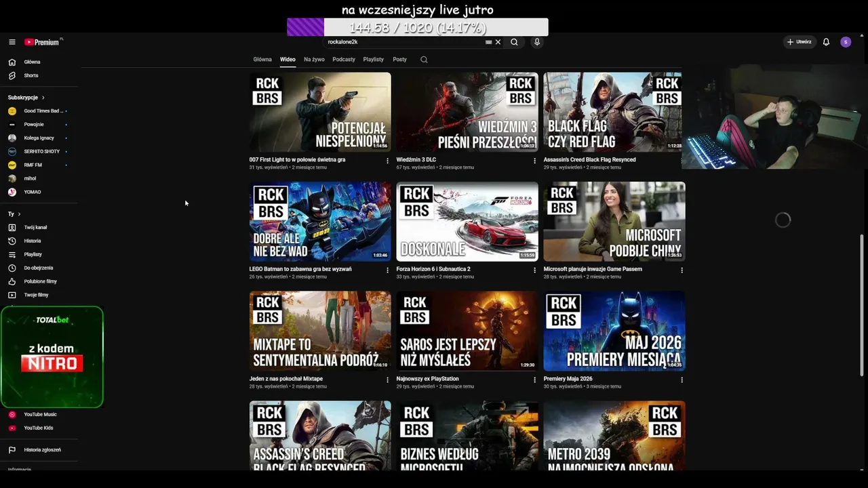Click the Utwórz create button
The height and width of the screenshot is (488, 868).
(x=799, y=42)
